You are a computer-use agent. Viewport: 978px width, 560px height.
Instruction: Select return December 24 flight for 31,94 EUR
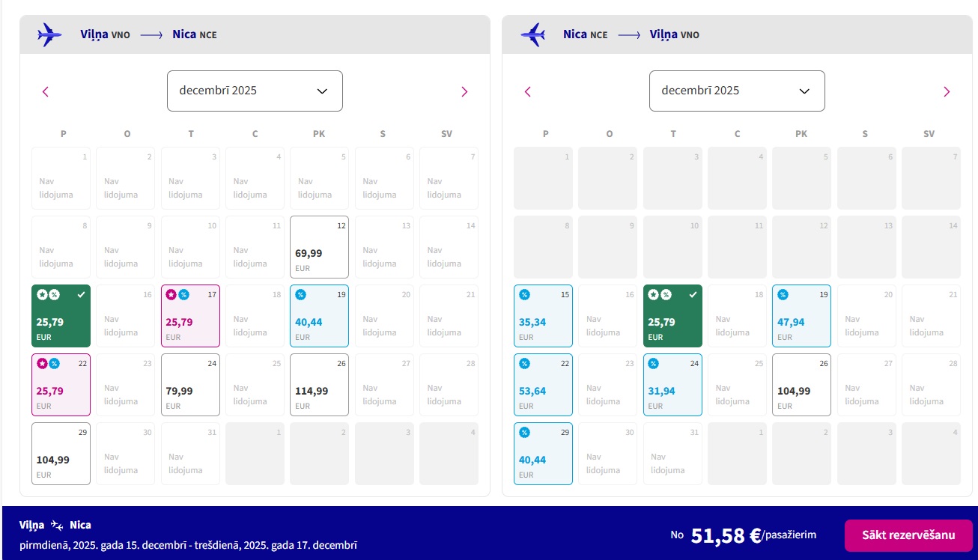coord(672,385)
